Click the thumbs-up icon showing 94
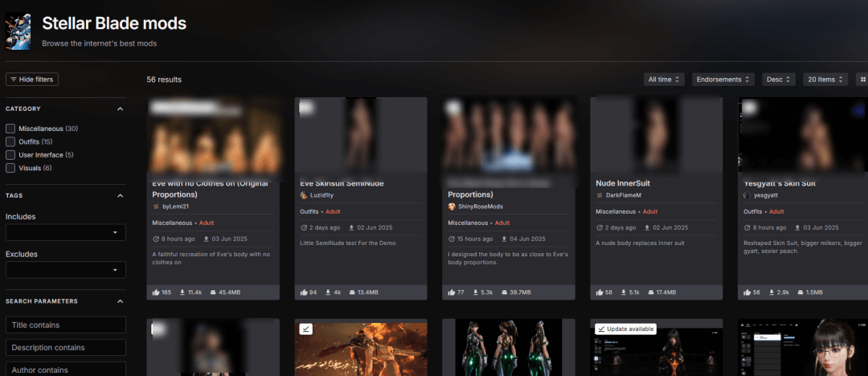This screenshot has height=376, width=868. point(303,292)
